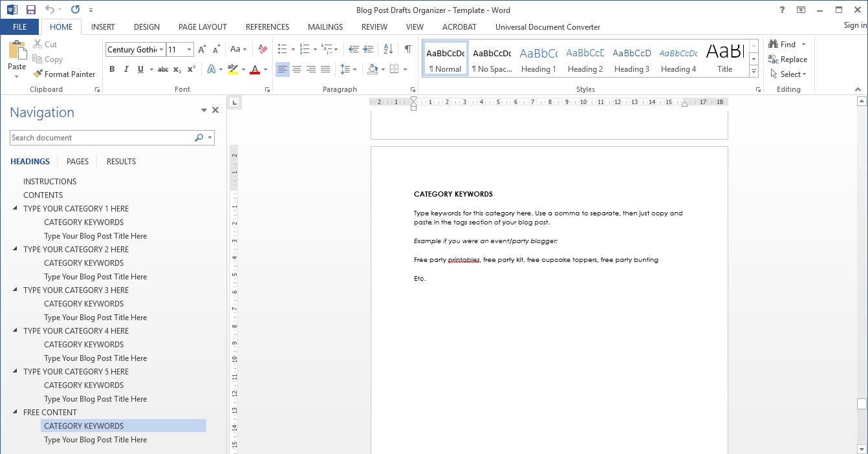Screen dimensions: 868x454
Task: Activate the superscript toggle
Action: (x=191, y=69)
